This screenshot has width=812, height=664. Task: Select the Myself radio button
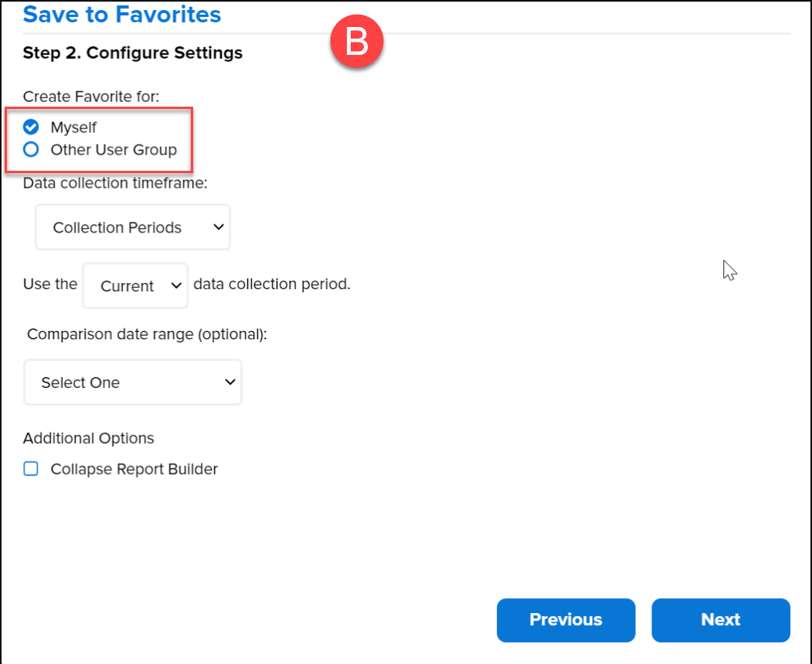point(31,127)
